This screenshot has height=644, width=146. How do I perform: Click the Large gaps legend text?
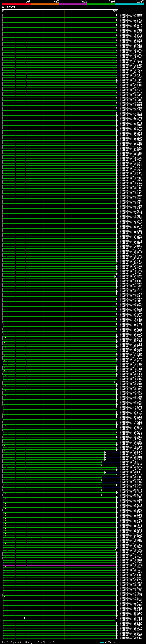pyautogui.click(x=10, y=642)
